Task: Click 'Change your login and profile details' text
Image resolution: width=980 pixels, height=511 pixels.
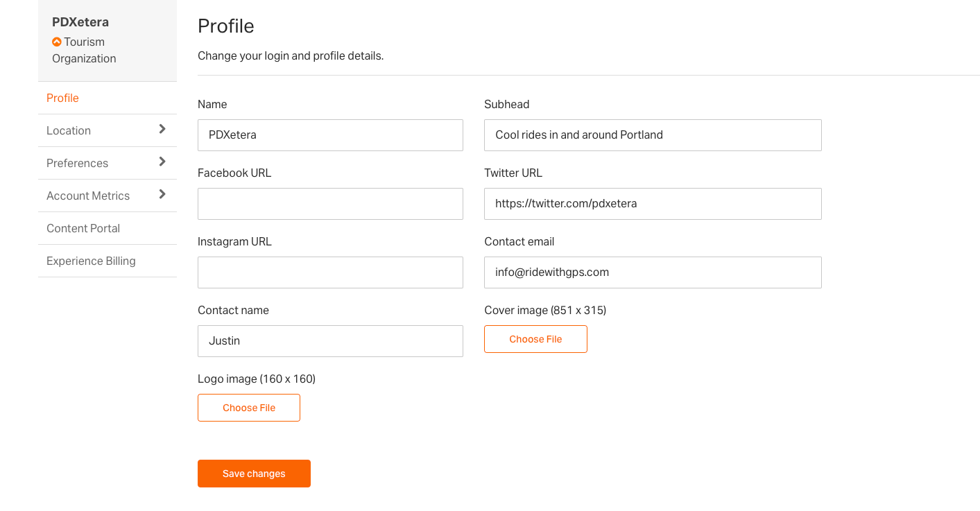Action: pyautogui.click(x=291, y=55)
